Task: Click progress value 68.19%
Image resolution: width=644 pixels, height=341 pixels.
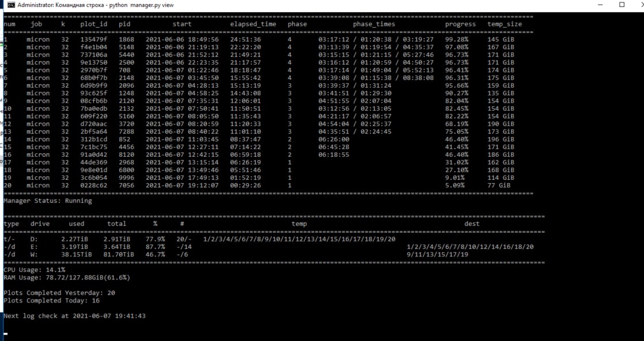Action: click(457, 124)
